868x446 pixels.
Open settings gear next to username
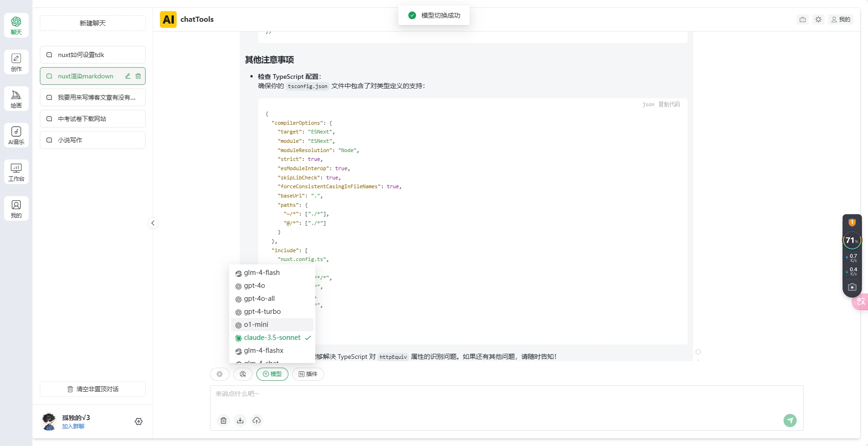[139, 421]
